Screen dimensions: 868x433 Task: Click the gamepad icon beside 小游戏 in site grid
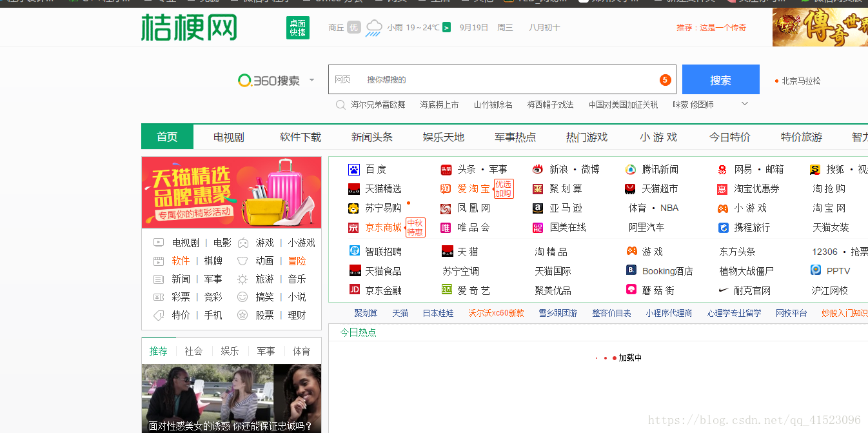tap(723, 208)
